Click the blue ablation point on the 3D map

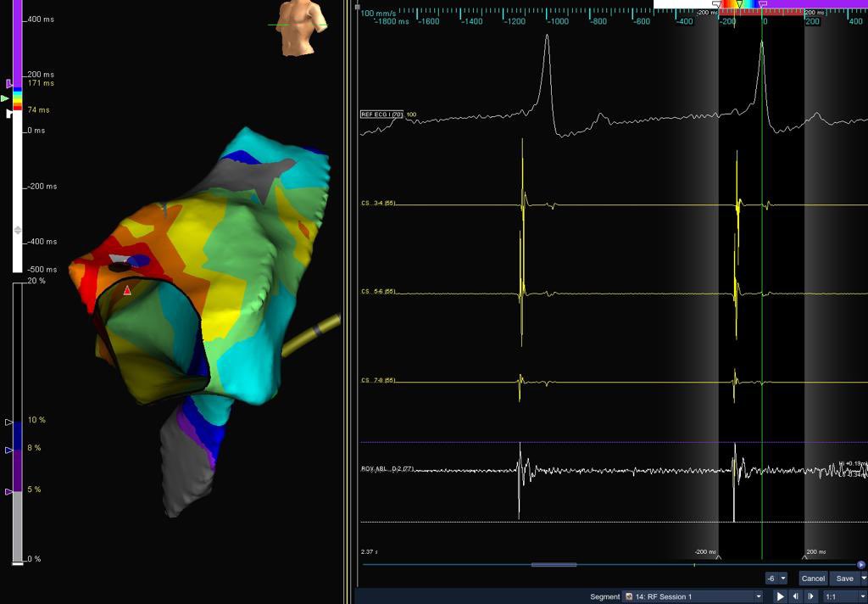pyautogui.click(x=138, y=260)
